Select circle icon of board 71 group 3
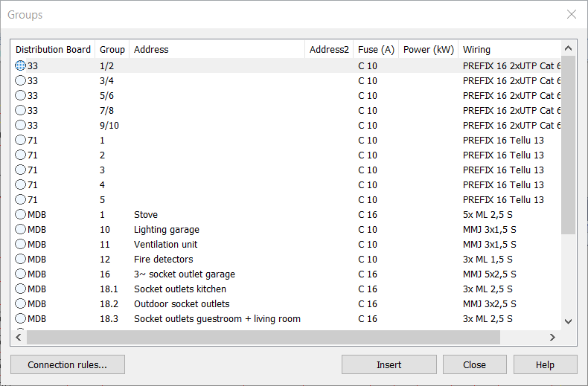This screenshot has width=588, height=386. [x=21, y=170]
